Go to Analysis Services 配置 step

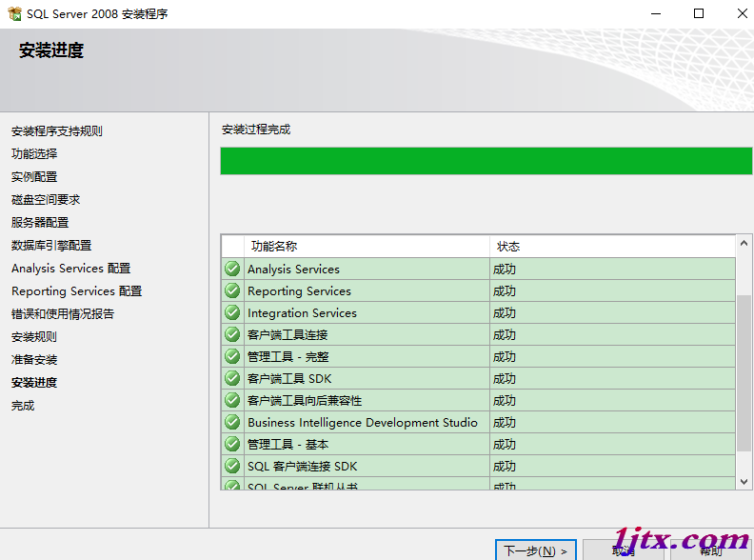point(71,269)
